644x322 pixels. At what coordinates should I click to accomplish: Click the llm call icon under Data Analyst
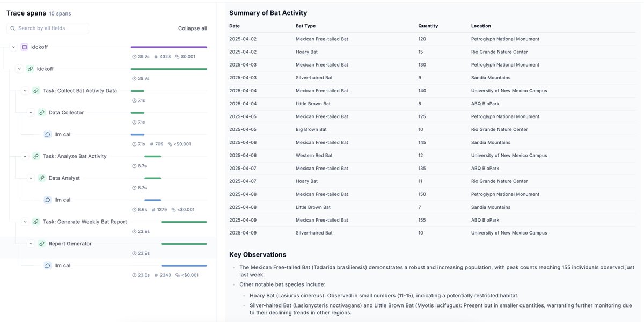pos(47,200)
